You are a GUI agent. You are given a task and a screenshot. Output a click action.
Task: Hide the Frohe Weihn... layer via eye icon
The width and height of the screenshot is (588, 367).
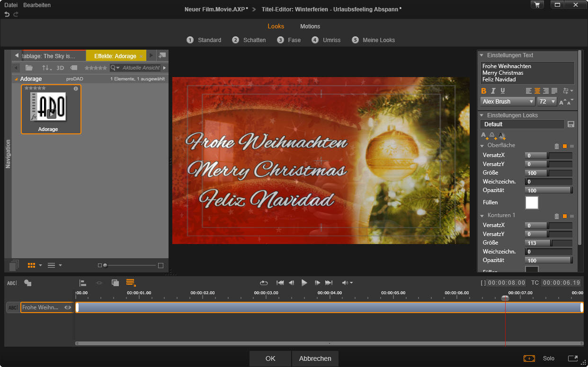point(68,307)
